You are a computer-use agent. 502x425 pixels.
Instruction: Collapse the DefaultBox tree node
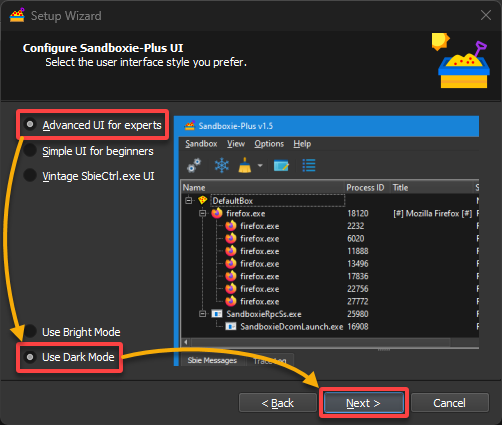point(189,200)
